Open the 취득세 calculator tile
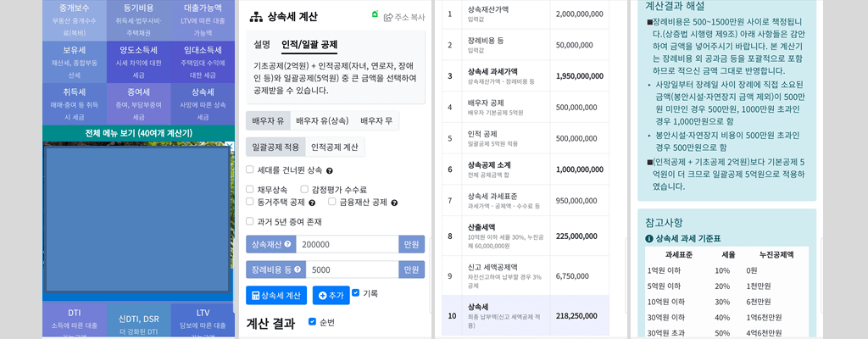The width and height of the screenshot is (868, 339). point(75,104)
